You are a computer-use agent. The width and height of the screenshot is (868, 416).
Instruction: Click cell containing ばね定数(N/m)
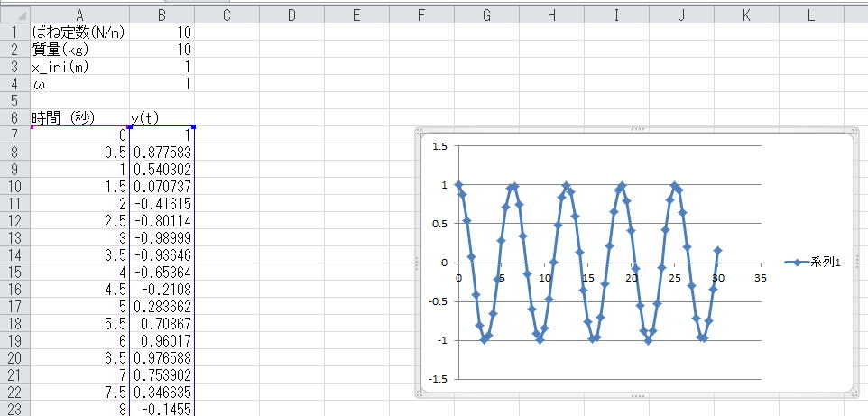79,32
